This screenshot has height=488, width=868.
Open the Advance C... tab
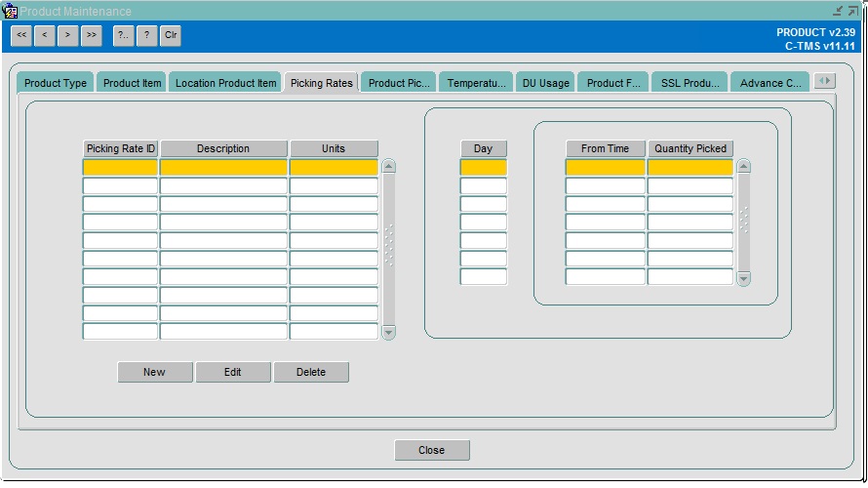[x=770, y=83]
